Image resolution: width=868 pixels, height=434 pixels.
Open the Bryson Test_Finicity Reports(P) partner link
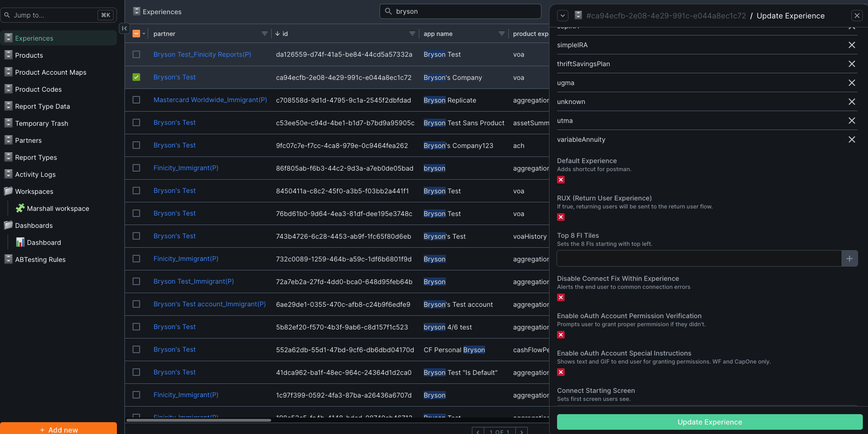202,54
